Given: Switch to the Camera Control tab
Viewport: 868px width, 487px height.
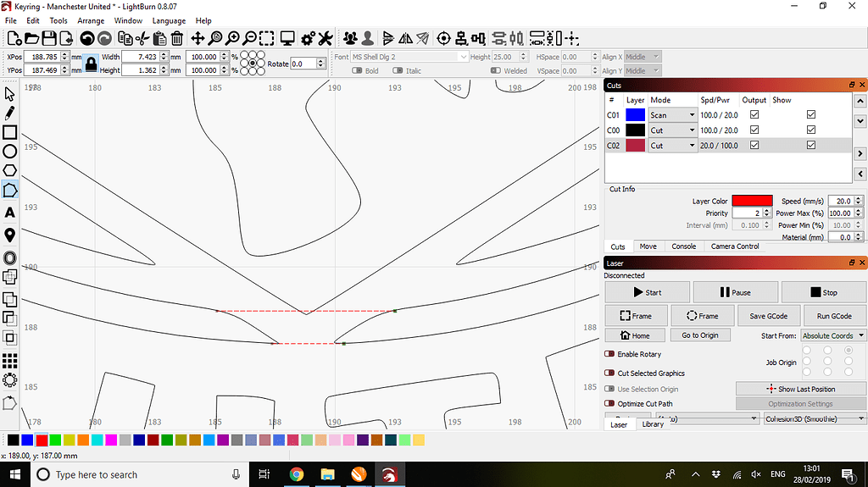Looking at the screenshot, I should [x=734, y=246].
